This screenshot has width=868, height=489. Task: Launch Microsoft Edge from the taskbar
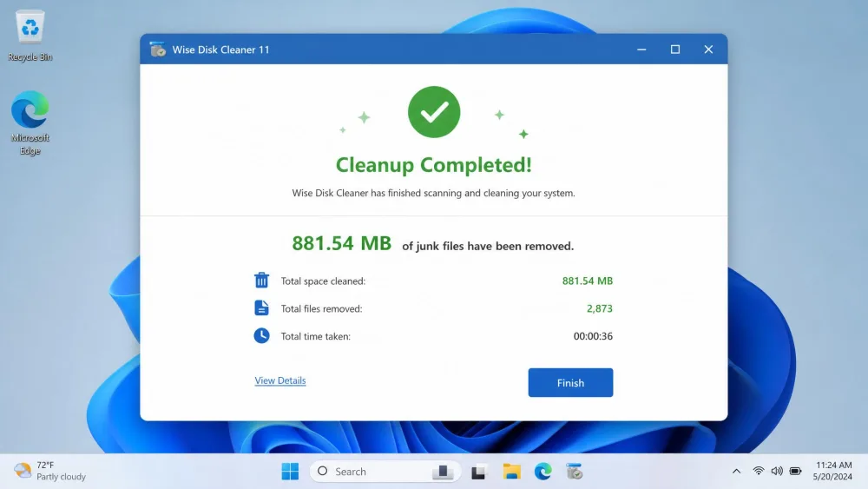543,472
